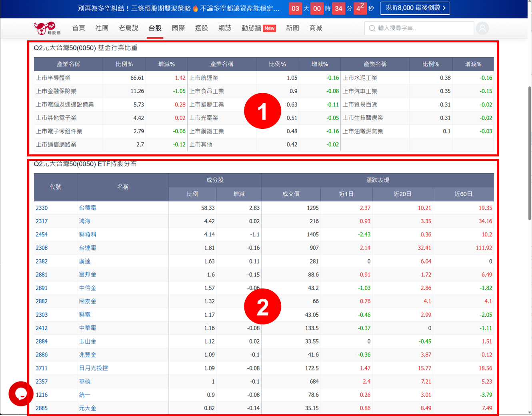This screenshot has width=532, height=416.
Task: Select the 新聞 navigation item
Action: click(292, 28)
